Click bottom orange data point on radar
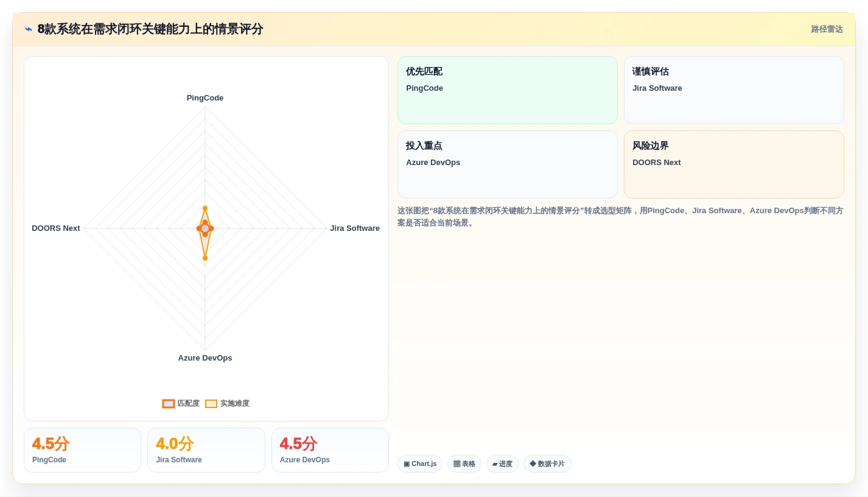This screenshot has width=868, height=497. [205, 258]
